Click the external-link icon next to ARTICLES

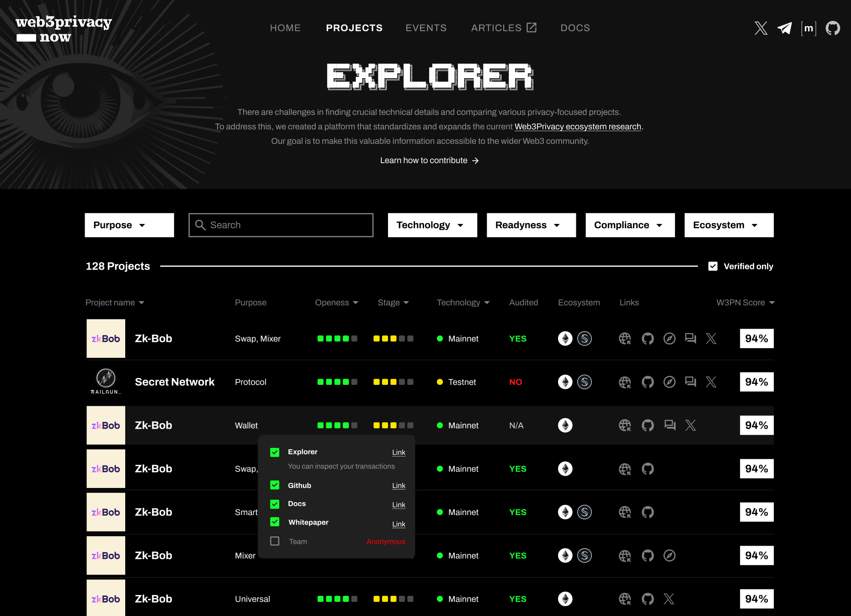pyautogui.click(x=532, y=27)
